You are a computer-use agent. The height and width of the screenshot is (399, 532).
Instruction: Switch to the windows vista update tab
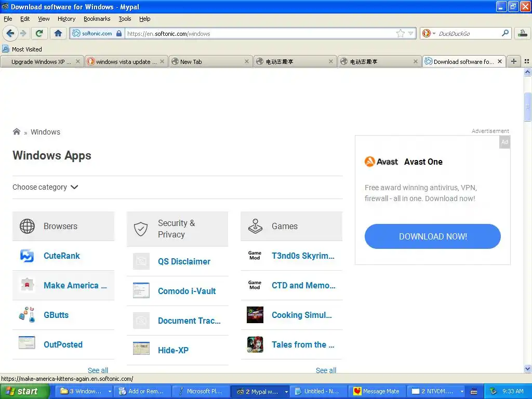point(126,61)
